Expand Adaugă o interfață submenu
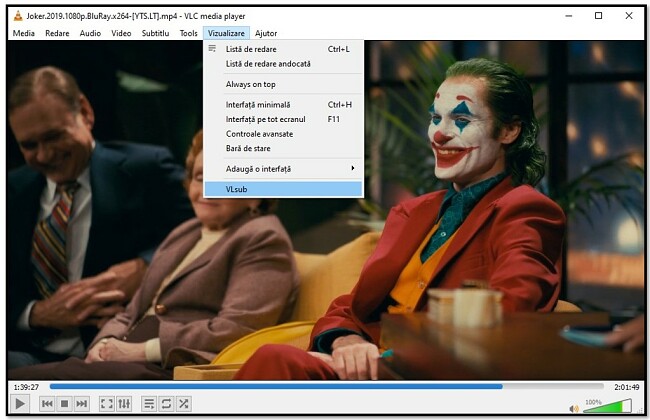This screenshot has width=650, height=420. point(284,169)
